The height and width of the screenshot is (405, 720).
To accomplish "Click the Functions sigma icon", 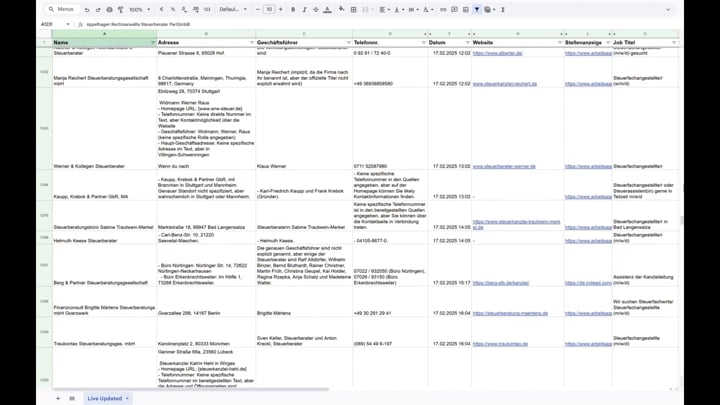I will pyautogui.click(x=503, y=10).
